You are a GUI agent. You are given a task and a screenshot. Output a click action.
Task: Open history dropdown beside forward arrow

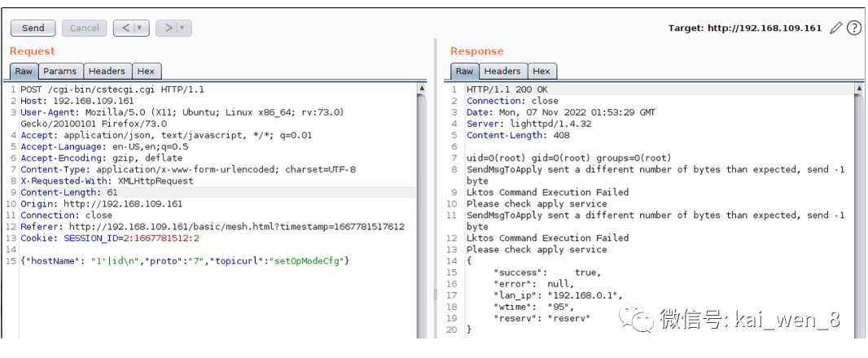pos(184,28)
